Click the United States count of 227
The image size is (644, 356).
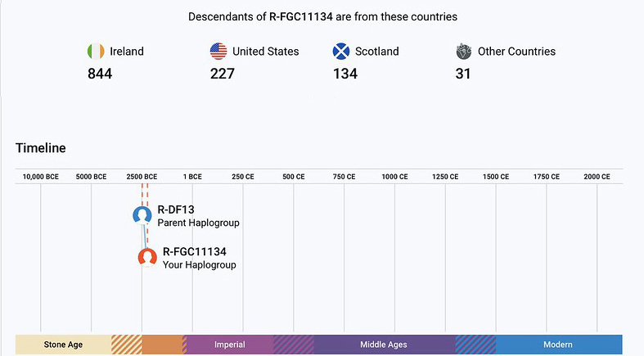(x=222, y=74)
